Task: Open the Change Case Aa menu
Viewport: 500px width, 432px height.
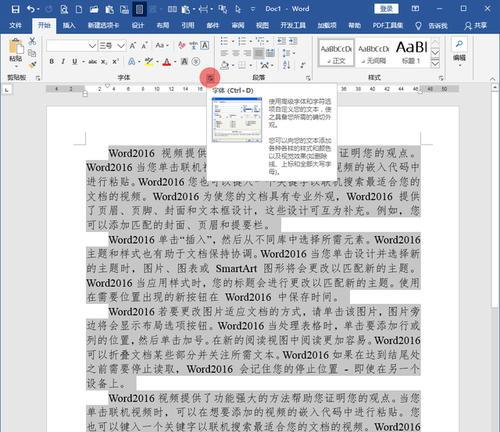Action: (x=162, y=45)
